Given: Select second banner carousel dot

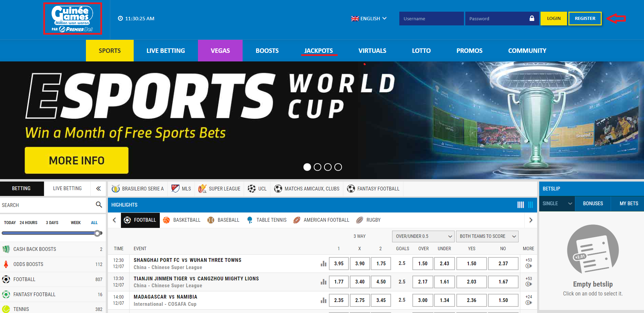Looking at the screenshot, I should click(318, 167).
